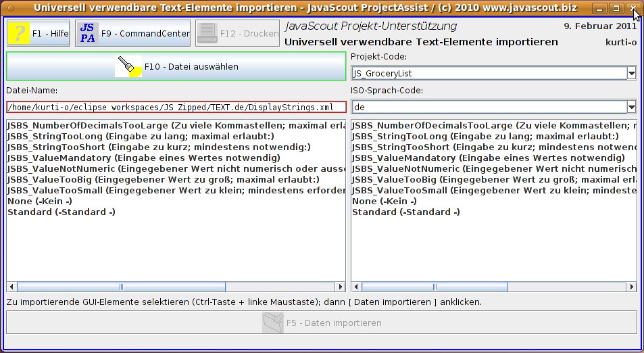
Task: Click the flashlight icon to select file
Action: (128, 66)
